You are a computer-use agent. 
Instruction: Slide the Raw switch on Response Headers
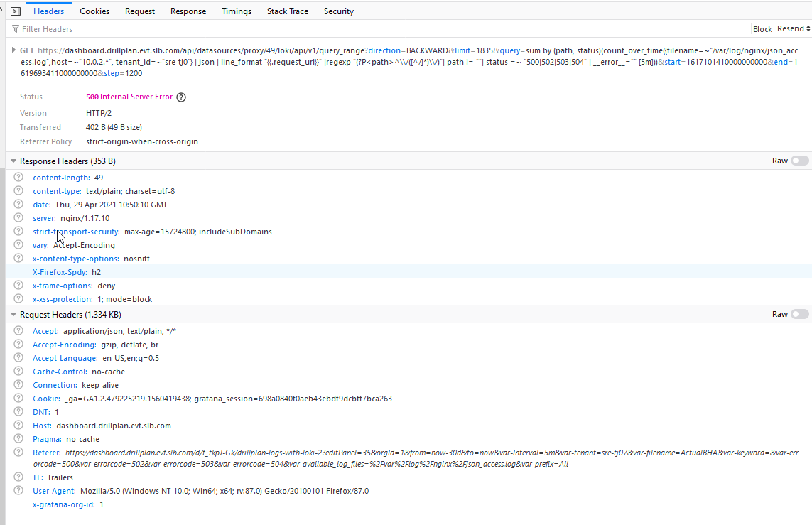tap(799, 161)
